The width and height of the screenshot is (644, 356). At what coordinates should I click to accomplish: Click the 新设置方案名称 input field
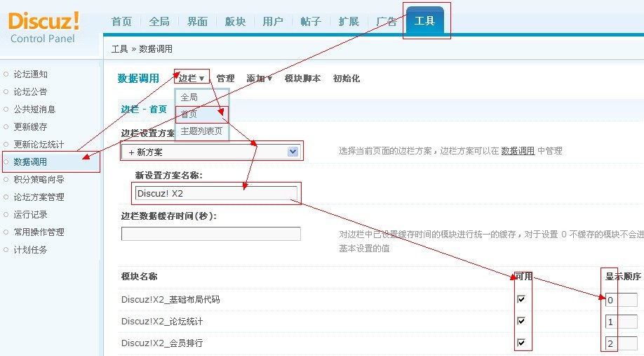216,193
